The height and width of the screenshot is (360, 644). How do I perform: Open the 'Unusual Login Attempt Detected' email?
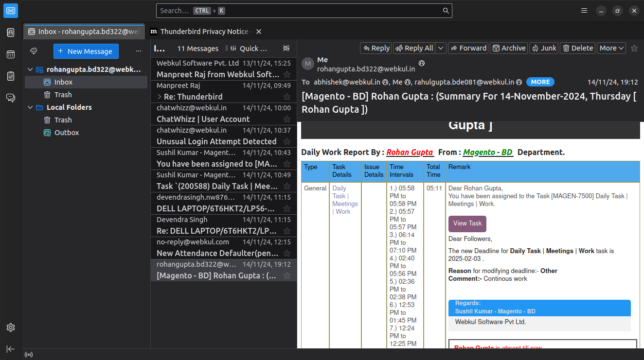(224, 136)
